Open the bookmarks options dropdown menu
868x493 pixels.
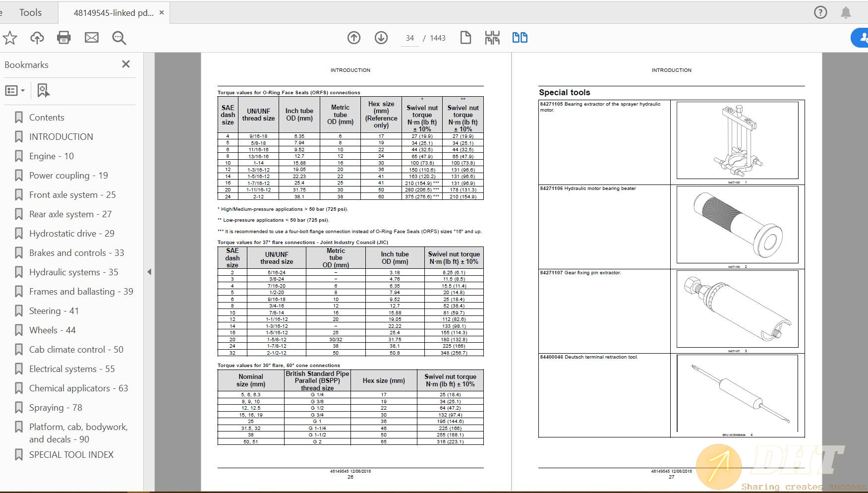(x=15, y=91)
